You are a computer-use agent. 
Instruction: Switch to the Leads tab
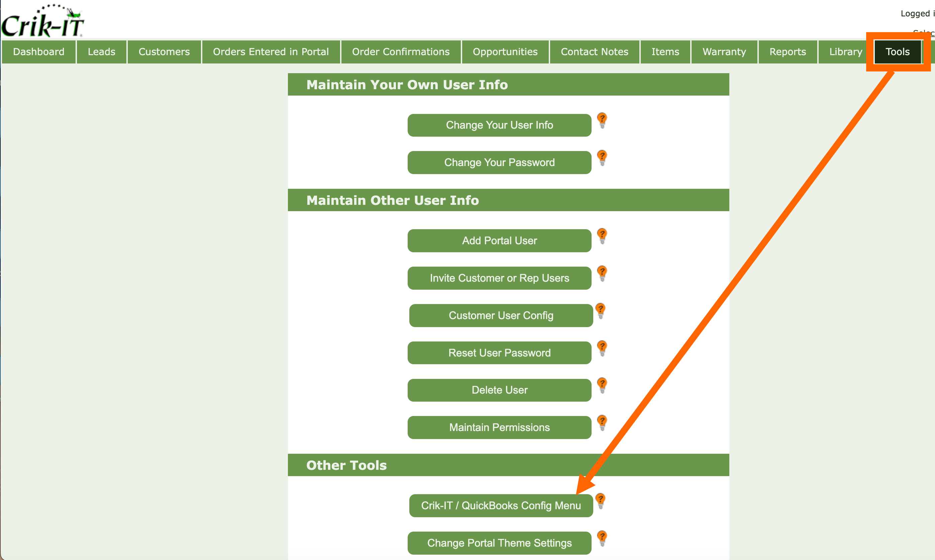101,52
